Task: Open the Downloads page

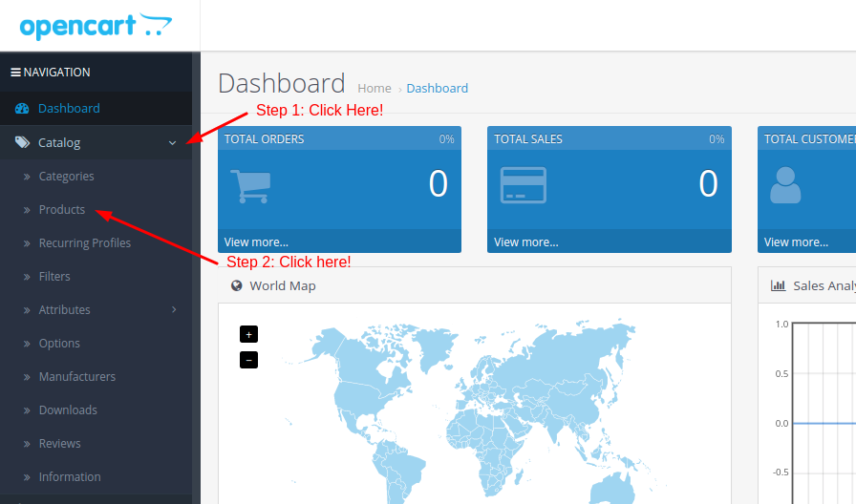Action: [x=68, y=410]
